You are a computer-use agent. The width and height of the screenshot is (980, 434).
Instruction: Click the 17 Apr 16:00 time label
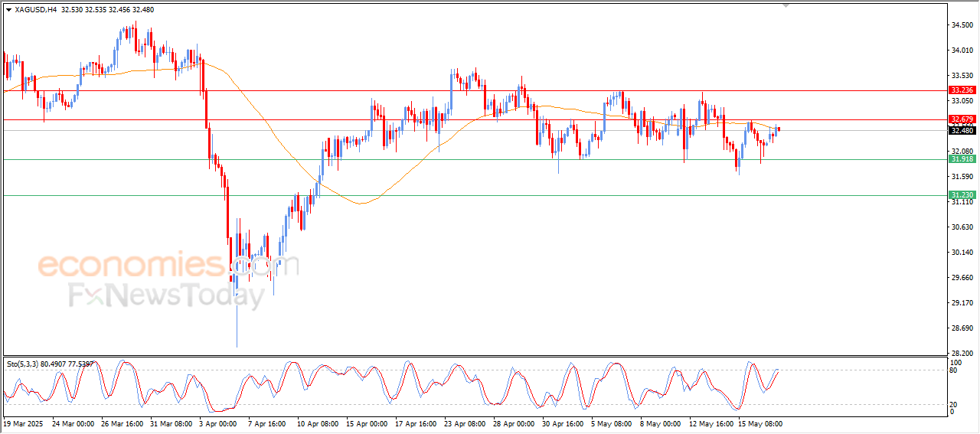416,423
